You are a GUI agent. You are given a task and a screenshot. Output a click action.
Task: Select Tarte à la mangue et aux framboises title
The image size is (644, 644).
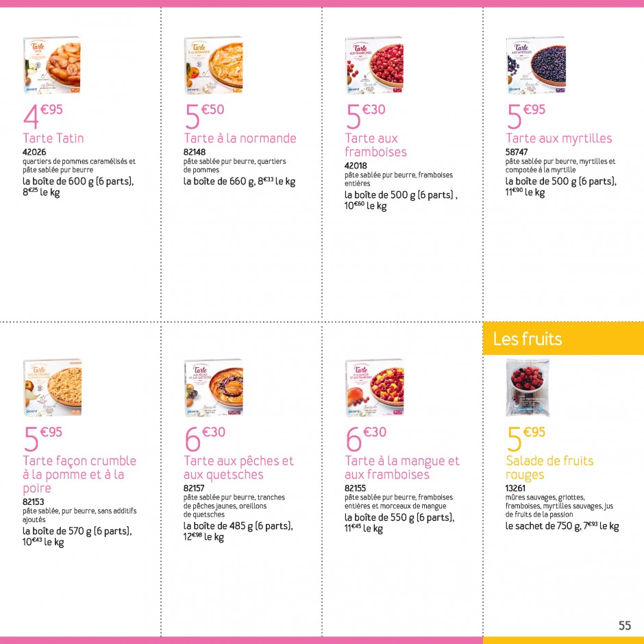pos(402,467)
